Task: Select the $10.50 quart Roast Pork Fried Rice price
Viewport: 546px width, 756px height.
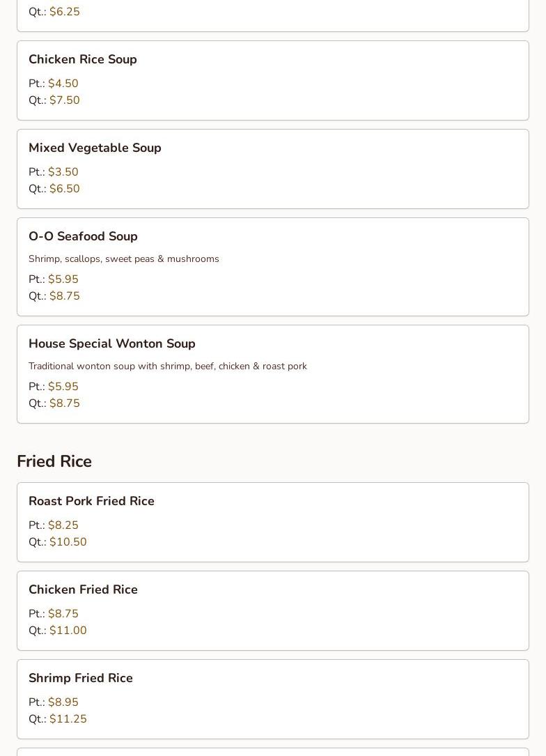Action: click(x=68, y=542)
